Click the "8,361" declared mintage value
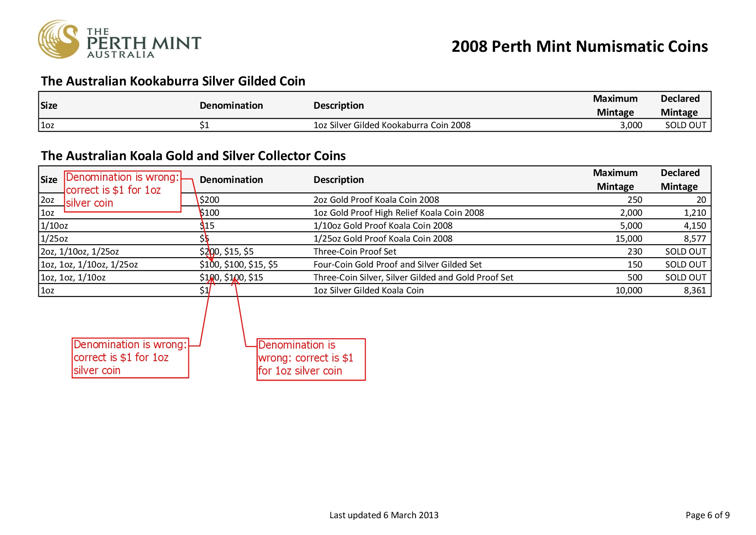Screen dimensions: 756x535 click(x=695, y=290)
